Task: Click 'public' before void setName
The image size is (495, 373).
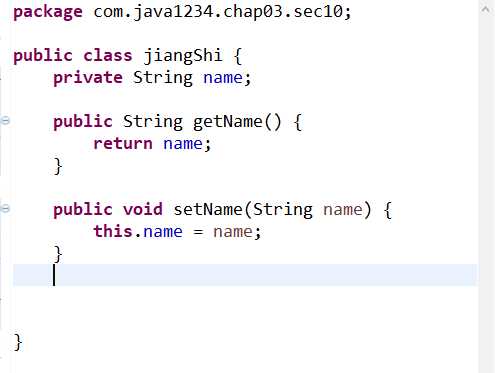Action: pos(83,209)
